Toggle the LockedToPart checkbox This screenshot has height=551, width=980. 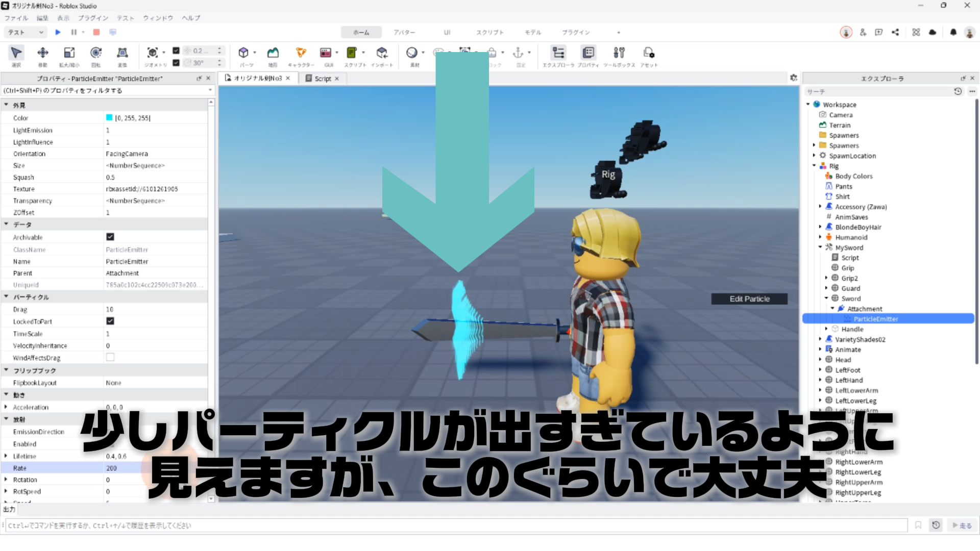(x=110, y=321)
